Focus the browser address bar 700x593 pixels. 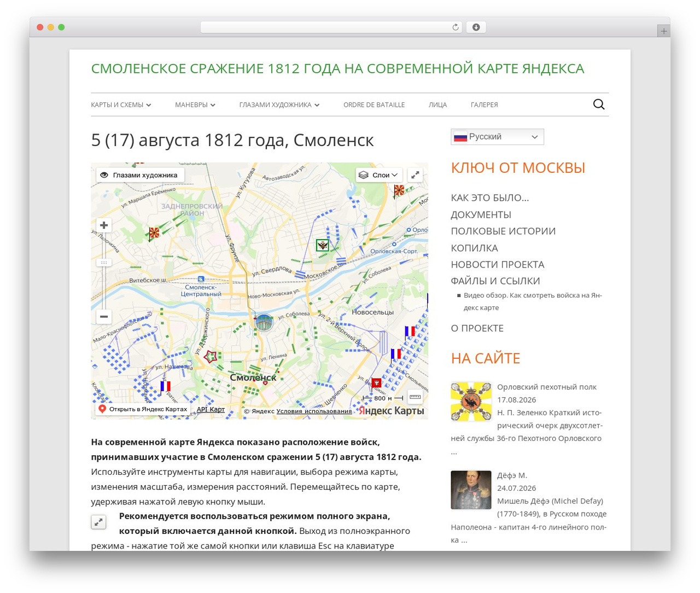click(x=331, y=27)
